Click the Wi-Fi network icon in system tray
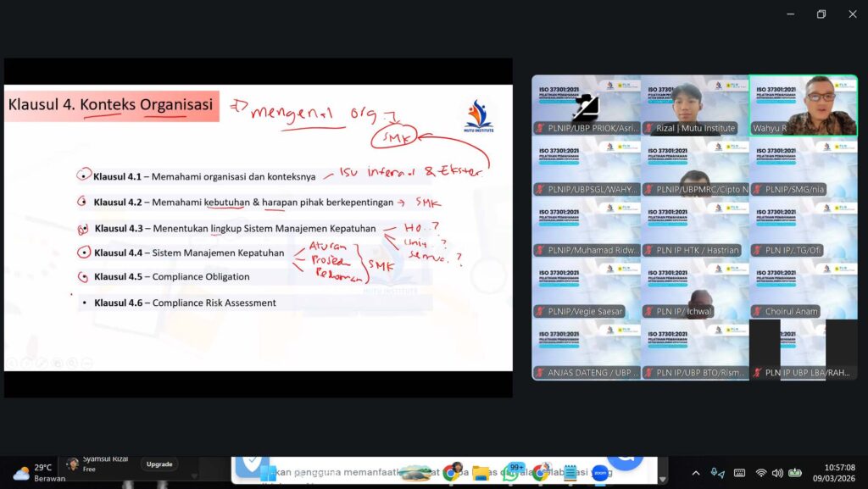The image size is (868, 489). tap(760, 473)
